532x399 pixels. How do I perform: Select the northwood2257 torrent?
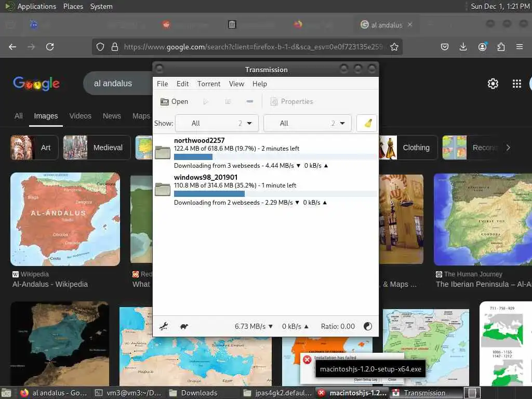click(265, 153)
